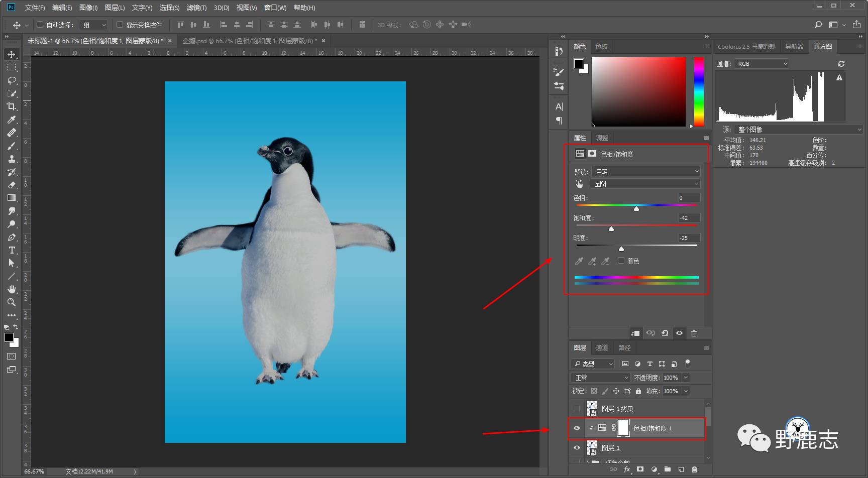Switch to the 通道 tab
Viewport: 868px width, 478px height.
pyautogui.click(x=602, y=347)
